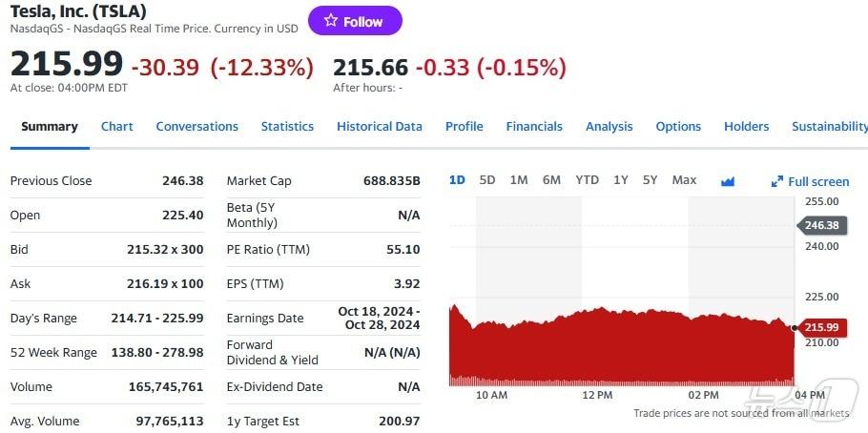Open the Historical Data tab
The width and height of the screenshot is (868, 433).
pyautogui.click(x=379, y=126)
